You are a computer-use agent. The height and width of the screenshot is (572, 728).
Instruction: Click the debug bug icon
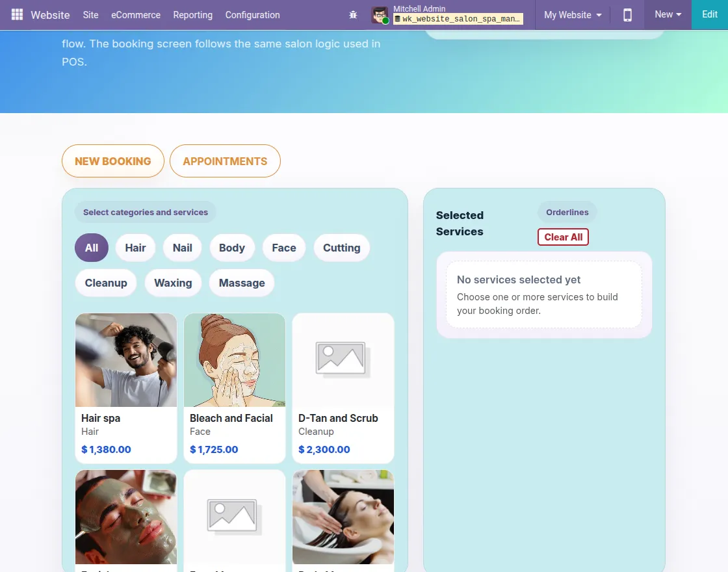click(x=353, y=15)
